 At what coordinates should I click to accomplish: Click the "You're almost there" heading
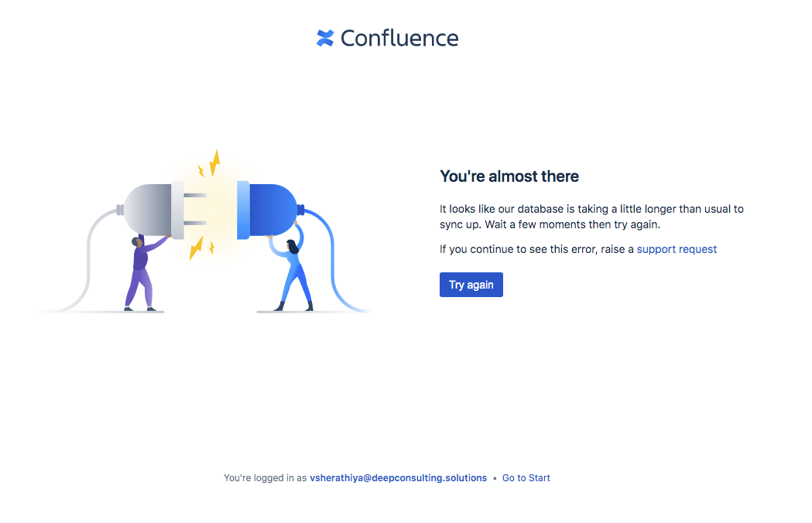click(509, 176)
